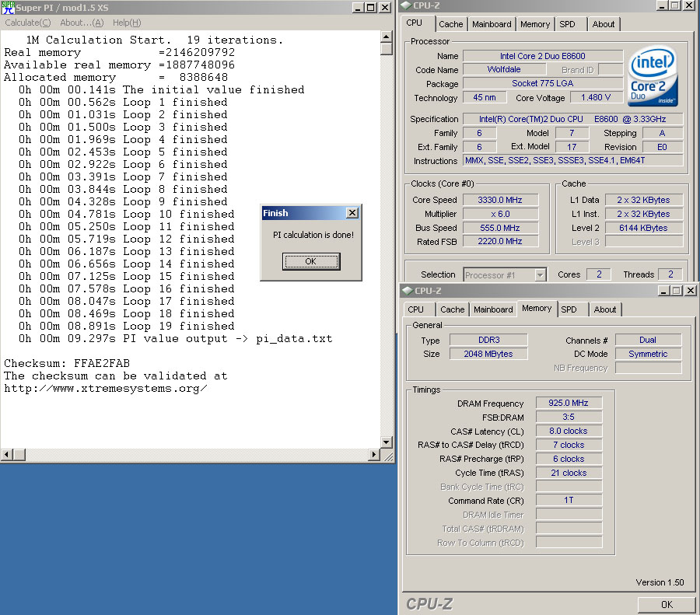The image size is (700, 615).
Task: Minimize the lower CPU-Z window
Action: pyautogui.click(x=663, y=291)
